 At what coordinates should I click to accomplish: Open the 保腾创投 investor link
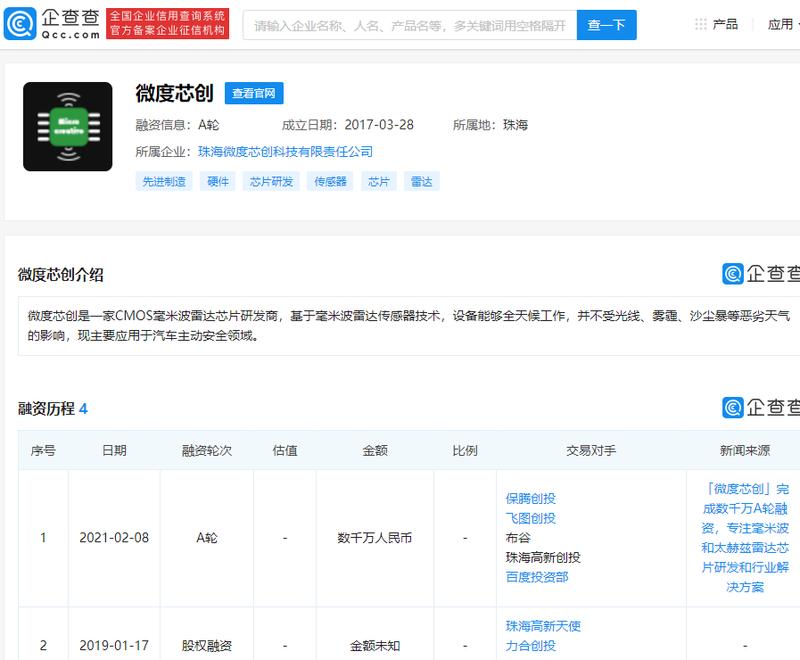531,498
